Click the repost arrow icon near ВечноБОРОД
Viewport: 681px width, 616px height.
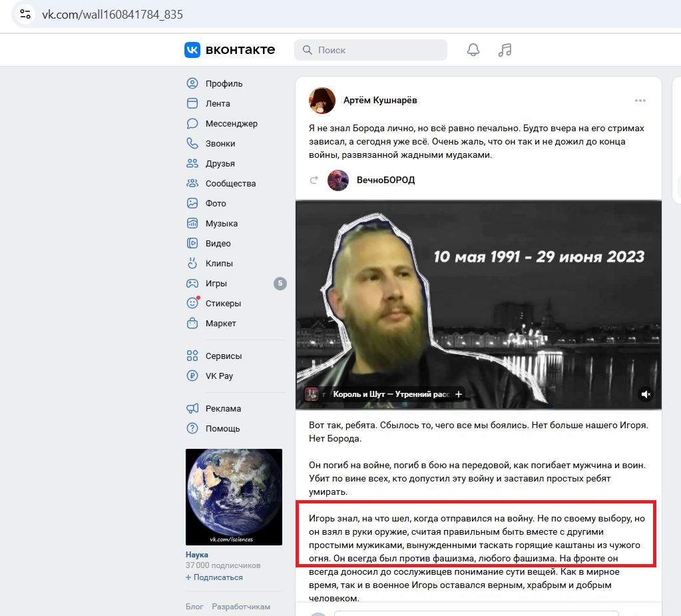click(x=314, y=180)
